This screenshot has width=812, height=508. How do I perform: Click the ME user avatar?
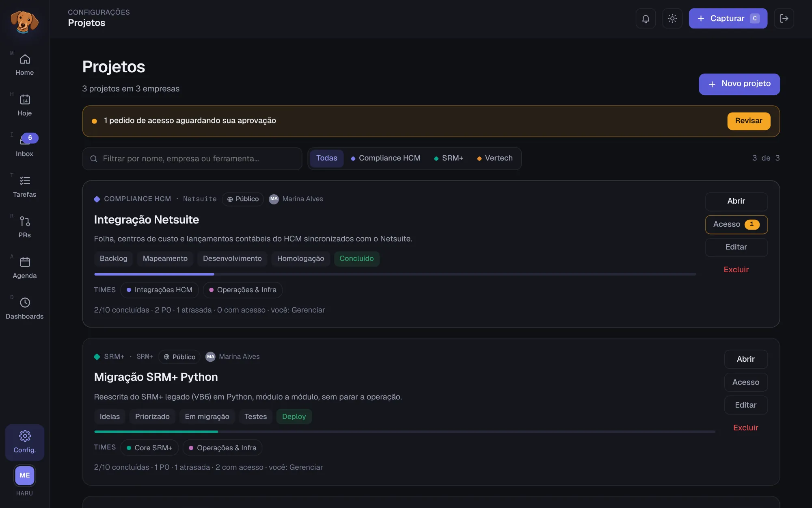[x=25, y=475]
